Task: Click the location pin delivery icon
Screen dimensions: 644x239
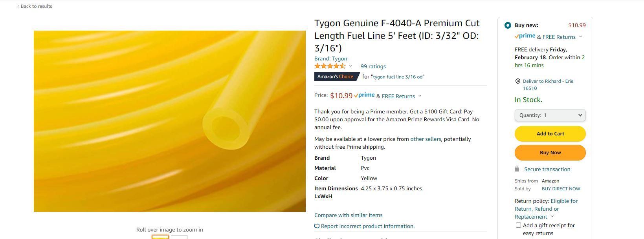Action: click(x=517, y=81)
